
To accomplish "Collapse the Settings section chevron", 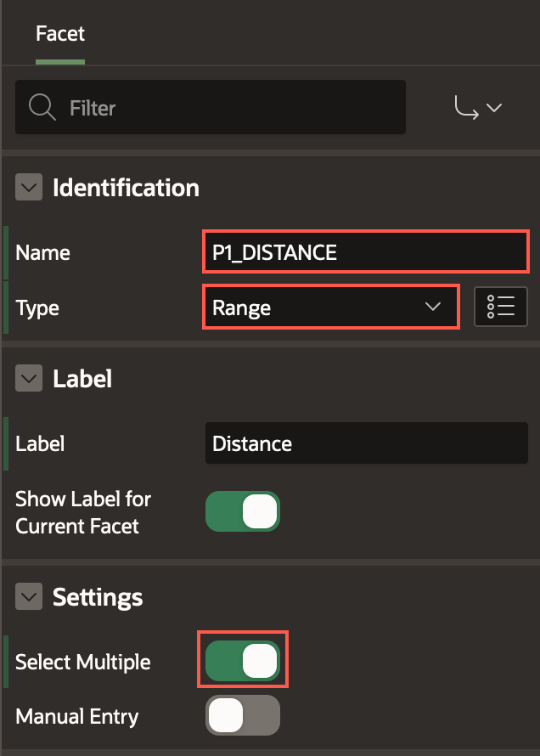I will (x=29, y=597).
